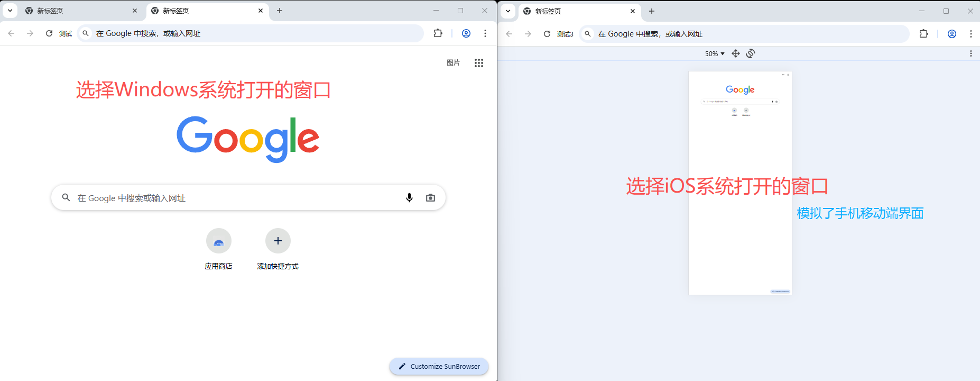This screenshot has width=980, height=381.
Task: Open tab search dropdown in right window
Action: tap(508, 11)
